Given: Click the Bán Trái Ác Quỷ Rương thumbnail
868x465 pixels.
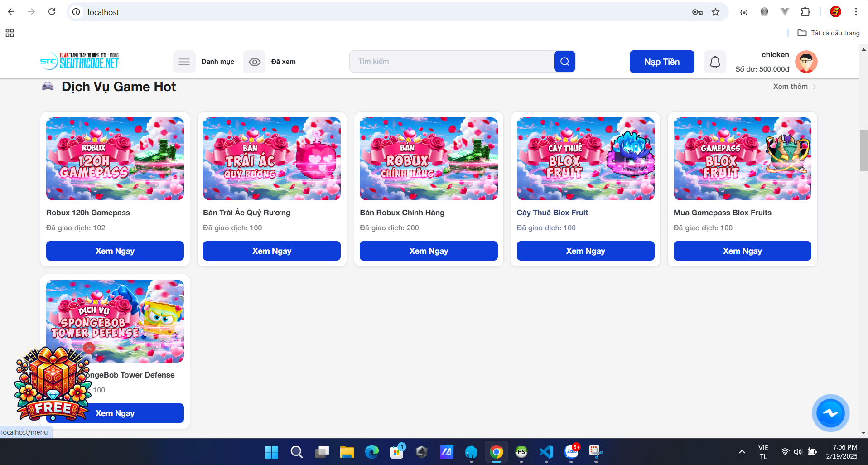Looking at the screenshot, I should (272, 159).
